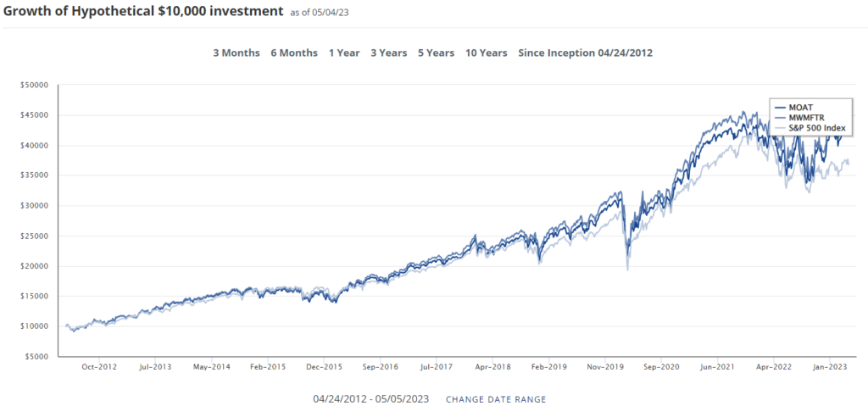Switch to the 10 Years view

(x=486, y=53)
